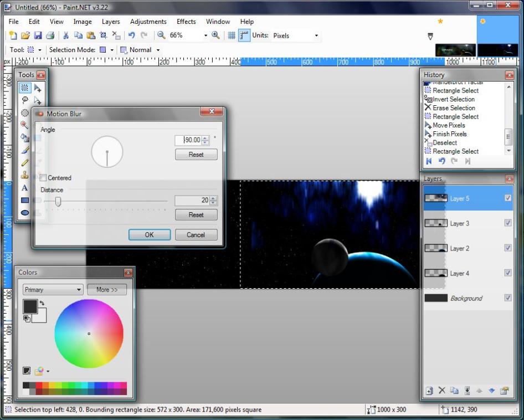Pick the Lasso Select tool

[x=25, y=100]
